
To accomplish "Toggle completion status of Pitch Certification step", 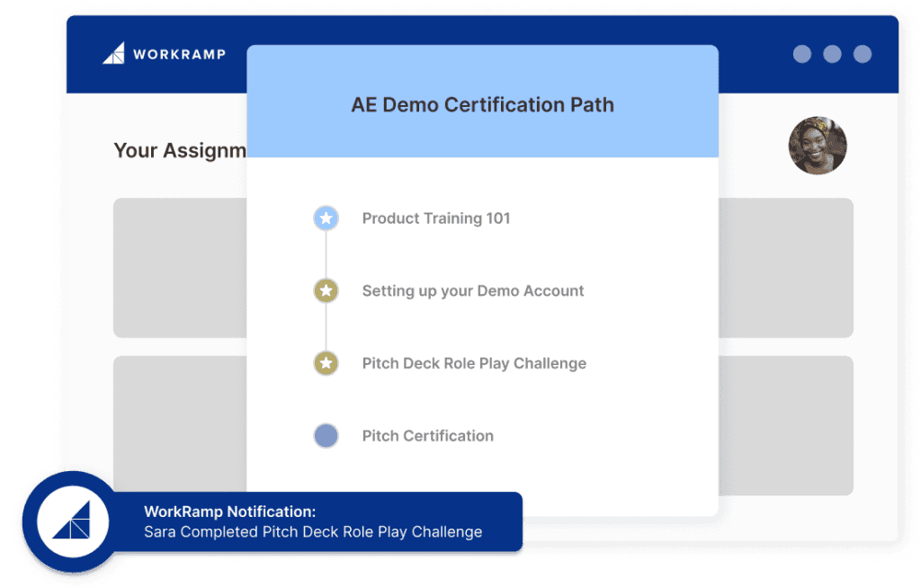I will [326, 435].
